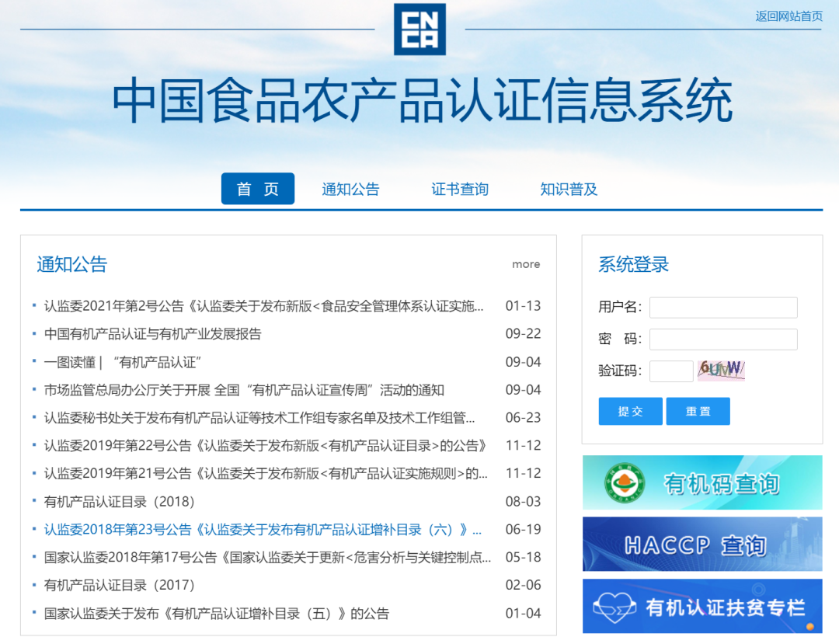
Task: Click the more link in 通知公告
Action: click(x=525, y=264)
